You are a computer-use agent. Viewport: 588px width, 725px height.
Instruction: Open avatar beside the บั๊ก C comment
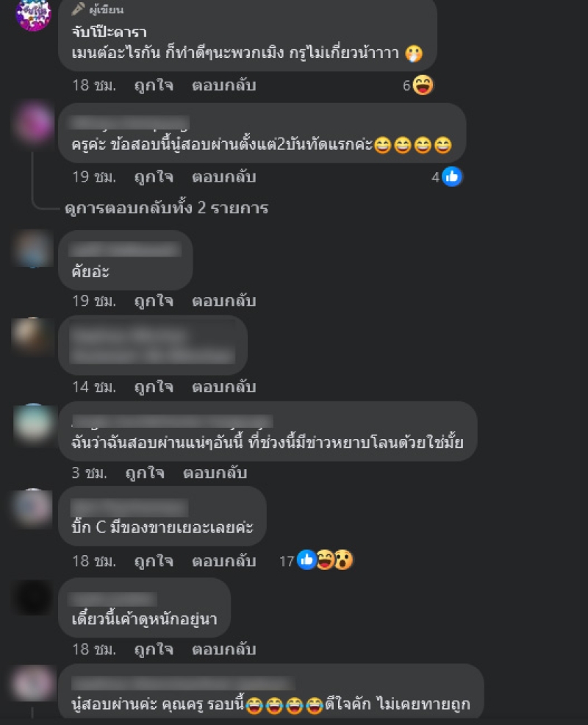pos(32,507)
